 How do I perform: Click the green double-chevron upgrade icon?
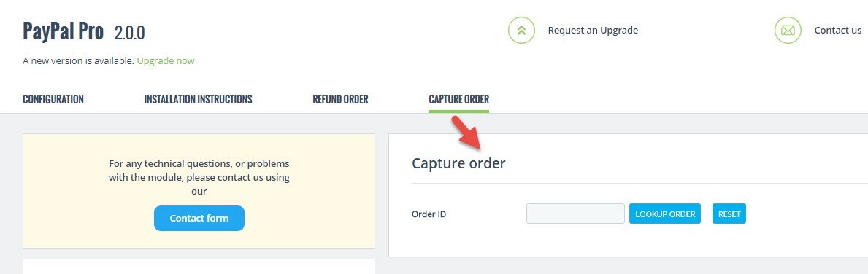[521, 31]
